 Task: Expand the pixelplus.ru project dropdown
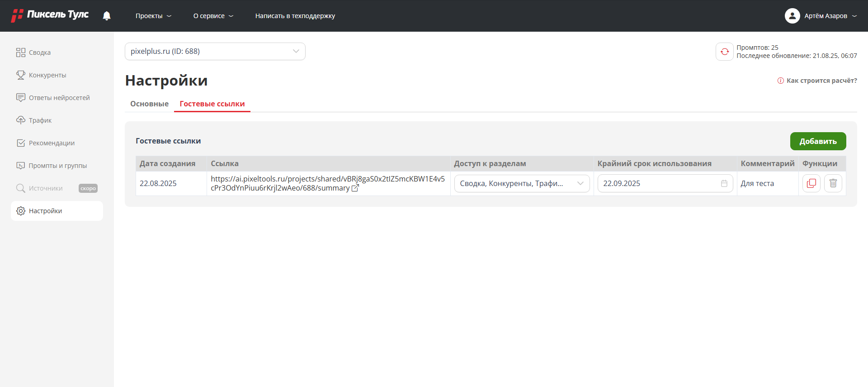215,52
